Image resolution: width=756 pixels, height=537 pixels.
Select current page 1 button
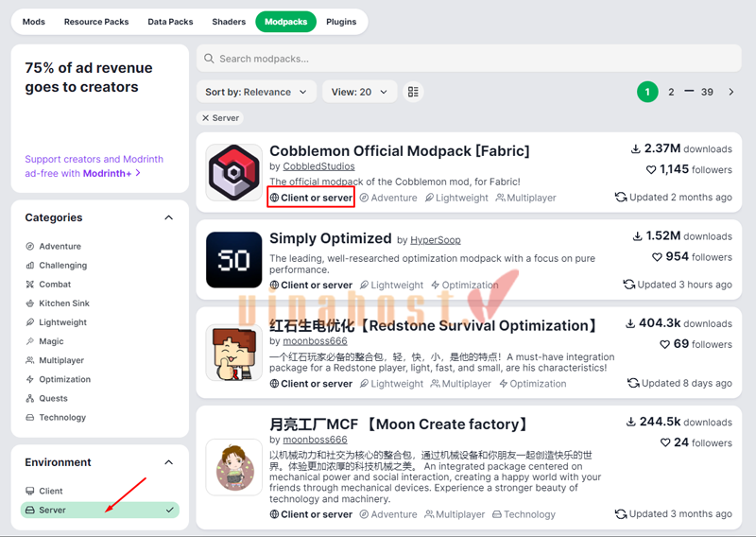(x=647, y=92)
